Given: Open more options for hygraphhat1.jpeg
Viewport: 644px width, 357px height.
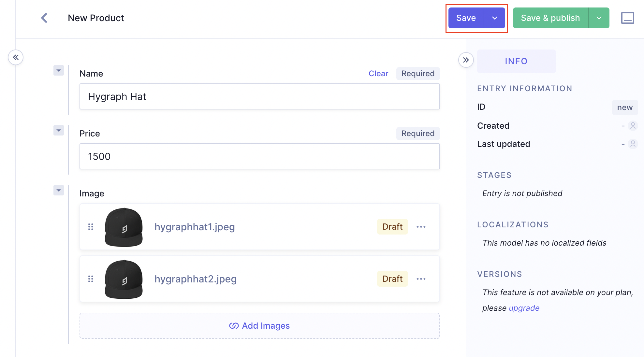Looking at the screenshot, I should pyautogui.click(x=421, y=227).
